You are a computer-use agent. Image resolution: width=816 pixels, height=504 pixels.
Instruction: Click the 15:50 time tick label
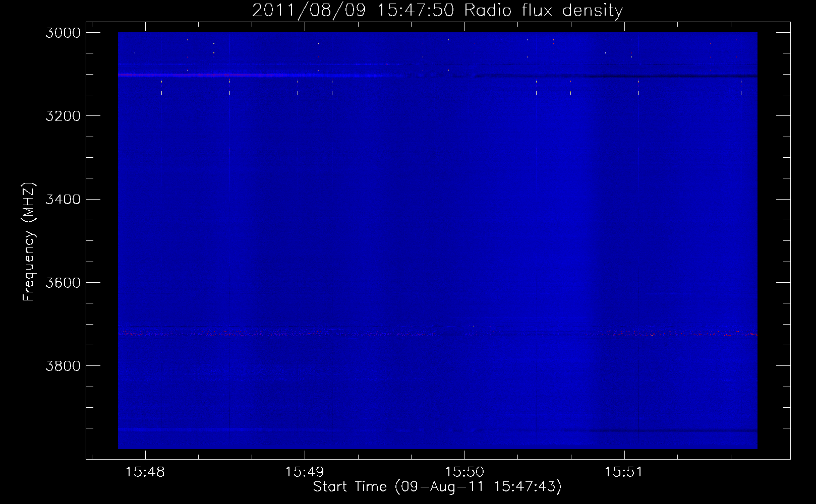point(464,472)
